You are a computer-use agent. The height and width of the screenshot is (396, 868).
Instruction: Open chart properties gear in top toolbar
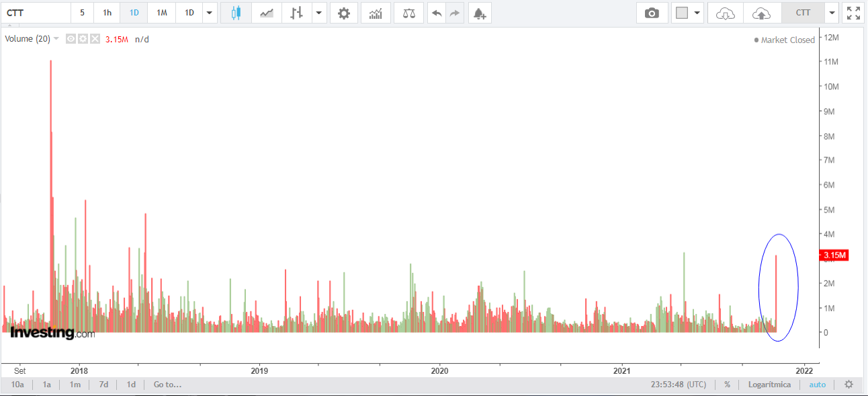click(x=344, y=13)
